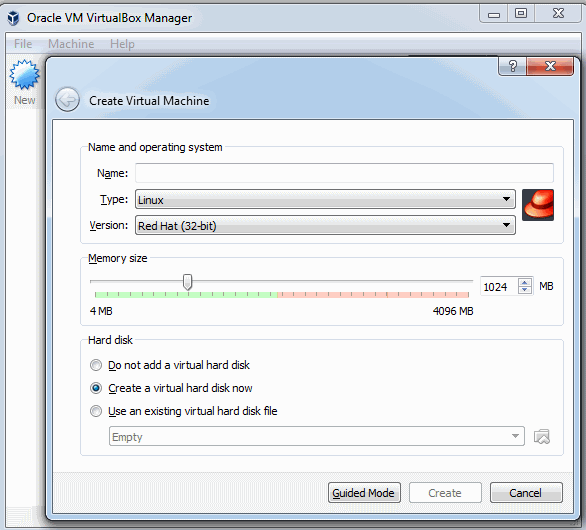Open the Version dropdown showing Red Hat (32-bit)
586x530 pixels.
(325, 225)
